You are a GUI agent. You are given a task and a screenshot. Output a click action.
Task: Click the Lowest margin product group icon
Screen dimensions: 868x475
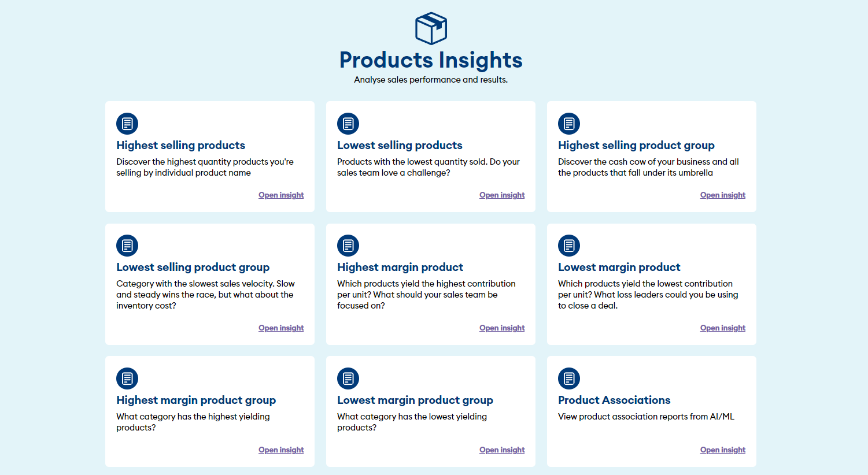point(348,378)
